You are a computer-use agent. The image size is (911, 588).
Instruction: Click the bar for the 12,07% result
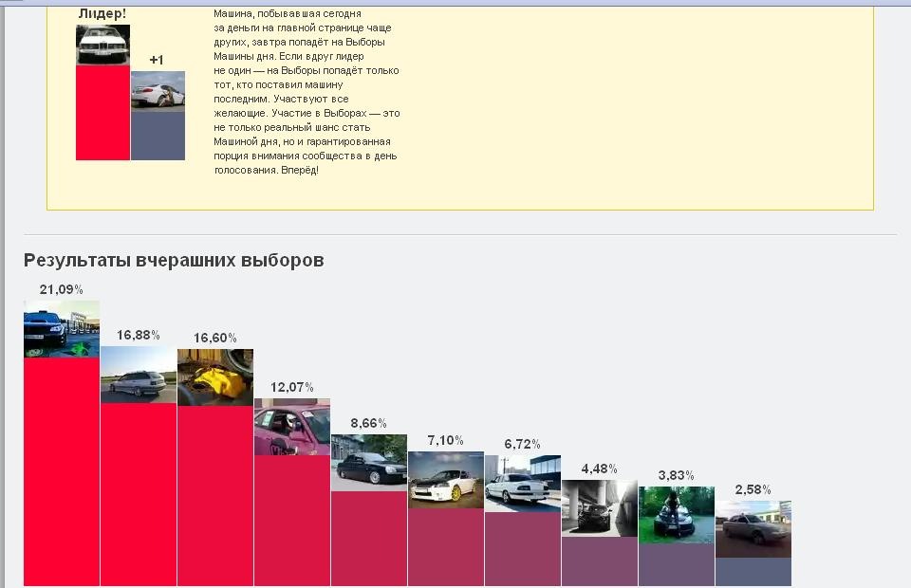292,521
